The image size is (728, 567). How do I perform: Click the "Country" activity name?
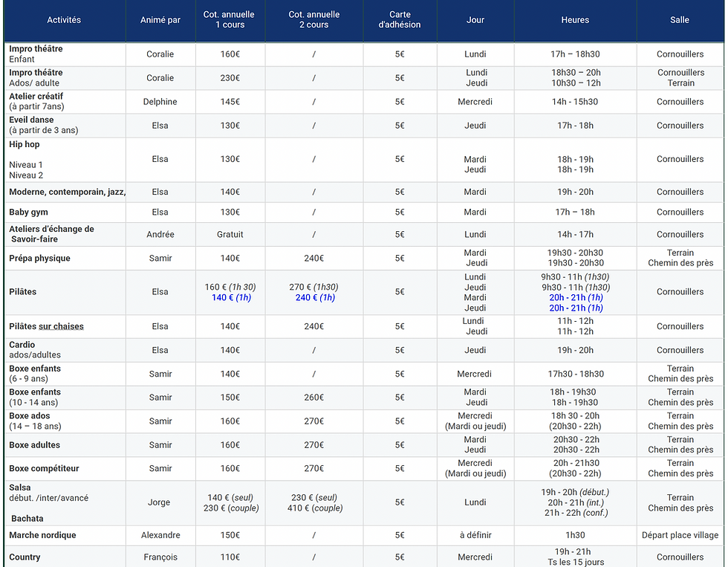coord(25,557)
